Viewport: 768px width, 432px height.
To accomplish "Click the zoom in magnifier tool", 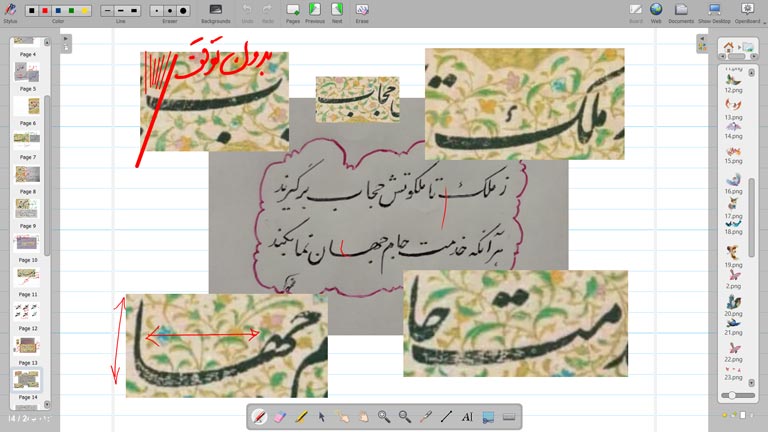I will 384,416.
